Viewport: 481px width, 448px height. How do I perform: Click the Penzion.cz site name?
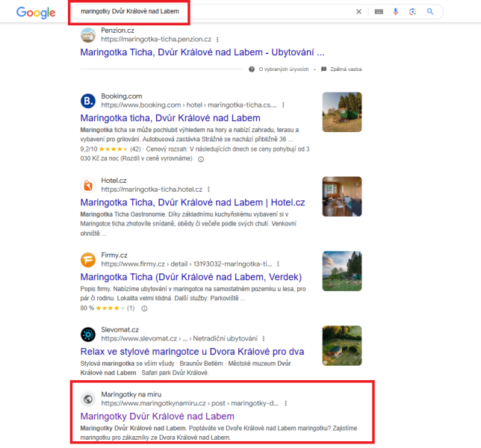coord(117,31)
